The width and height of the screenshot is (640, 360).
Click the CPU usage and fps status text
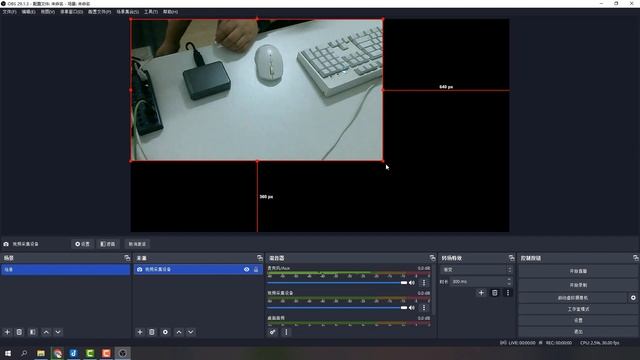pos(600,343)
